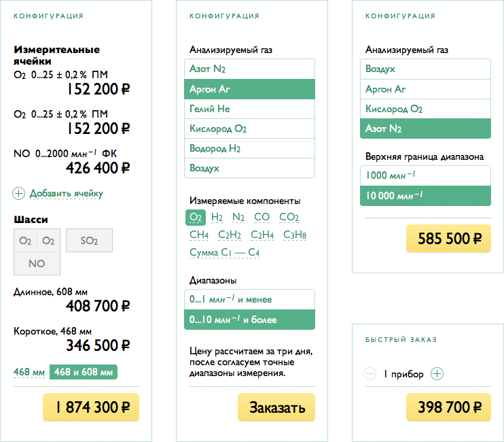Select range 0...1 млн⁻¹ и менее
This screenshot has height=442, width=504.
[x=249, y=300]
